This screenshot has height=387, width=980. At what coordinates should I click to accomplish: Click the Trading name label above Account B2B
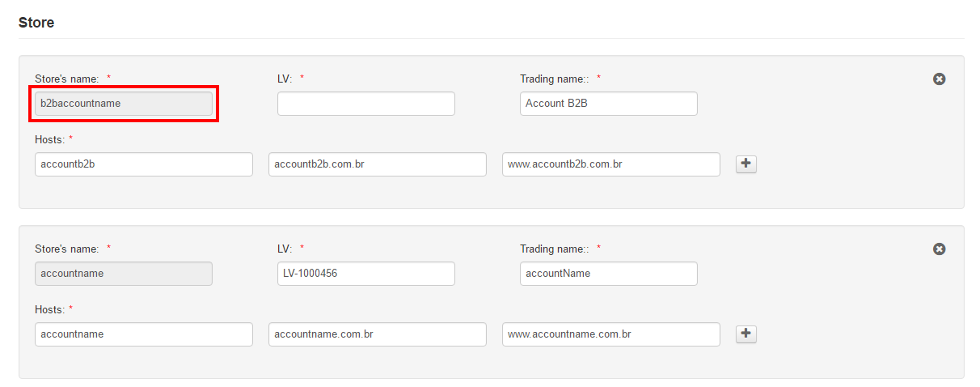click(555, 79)
